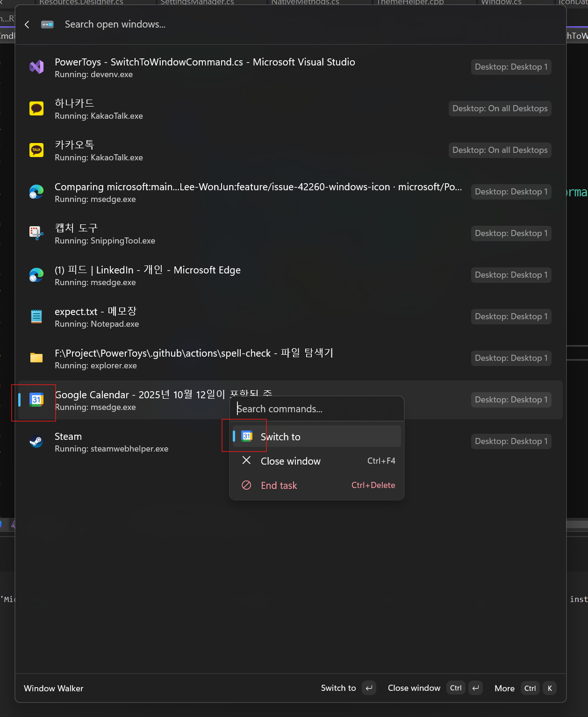Click the Steam icon in the list

coord(36,442)
